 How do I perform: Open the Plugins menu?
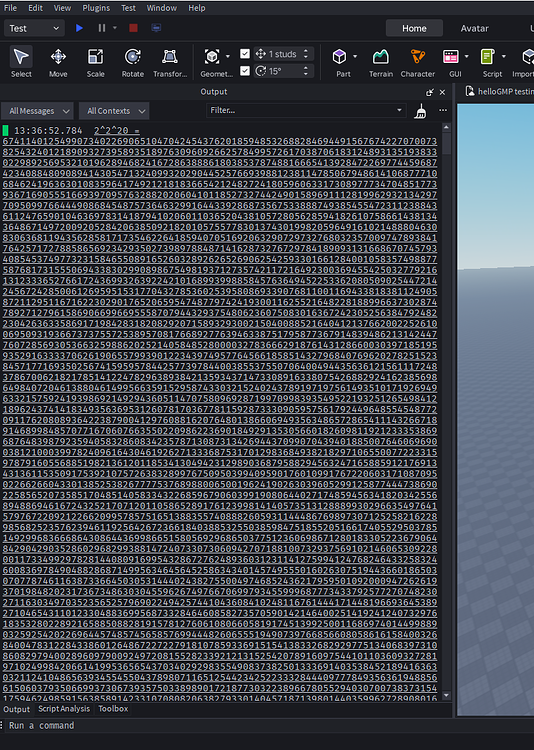coord(96,8)
